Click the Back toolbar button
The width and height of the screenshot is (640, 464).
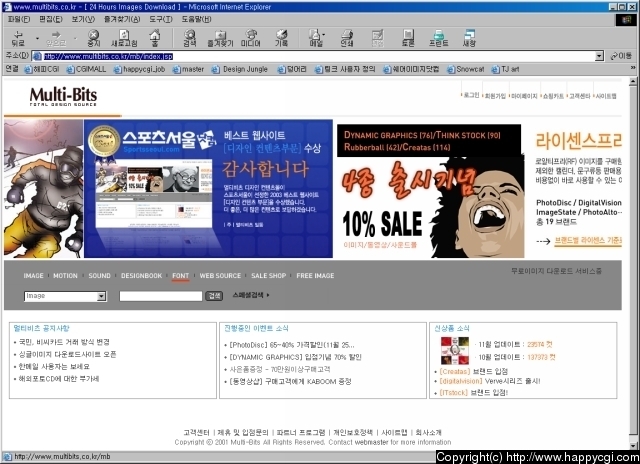pos(18,38)
